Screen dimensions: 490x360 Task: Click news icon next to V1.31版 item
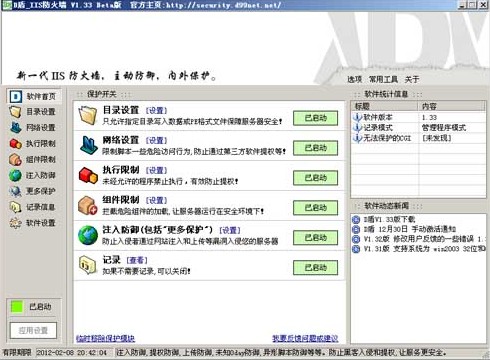pos(356,249)
